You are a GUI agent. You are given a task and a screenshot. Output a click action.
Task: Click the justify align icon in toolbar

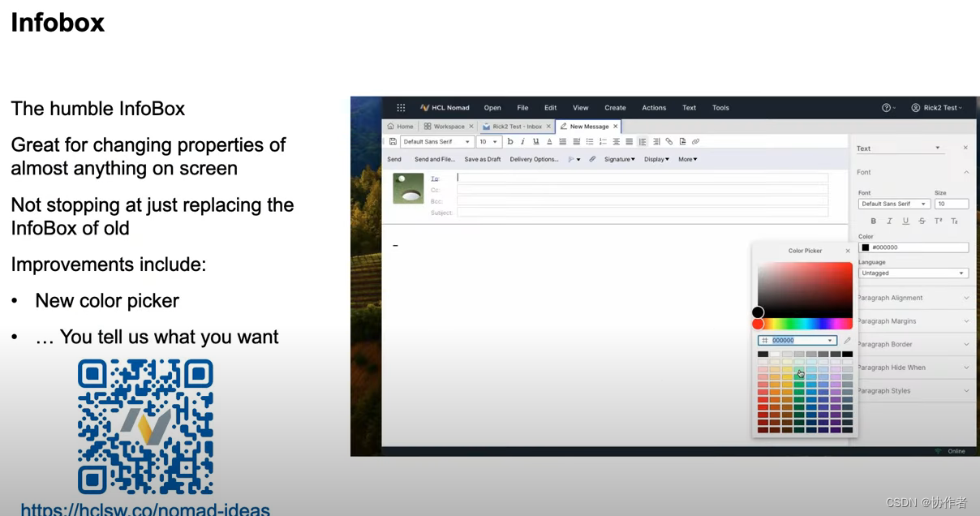click(x=629, y=142)
